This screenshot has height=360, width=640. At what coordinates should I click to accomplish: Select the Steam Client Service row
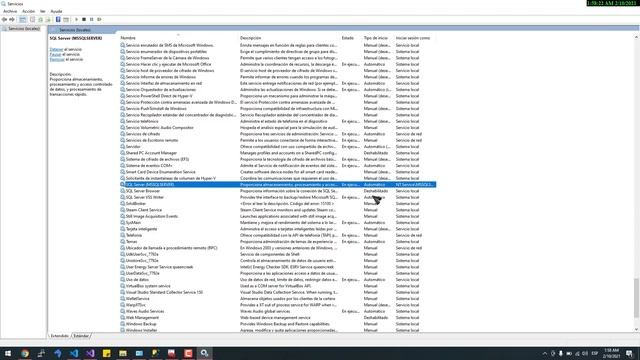click(278, 210)
